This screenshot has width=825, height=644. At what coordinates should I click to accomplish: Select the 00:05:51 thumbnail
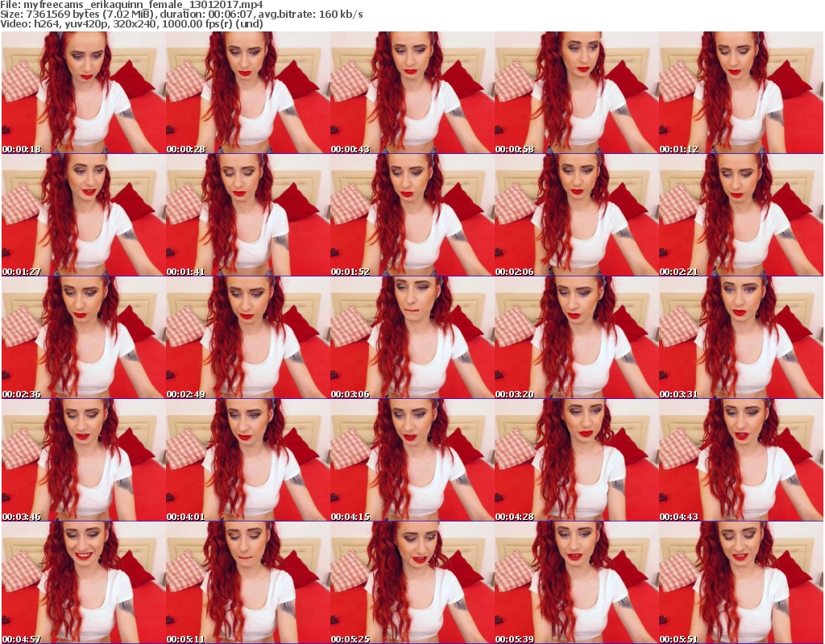(741, 583)
